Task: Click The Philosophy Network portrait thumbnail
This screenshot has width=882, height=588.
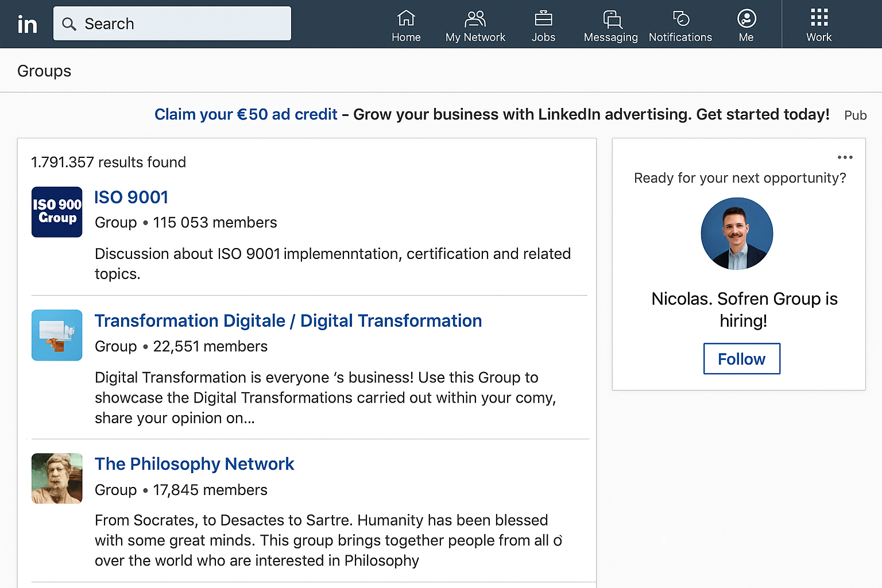Action: tap(57, 478)
